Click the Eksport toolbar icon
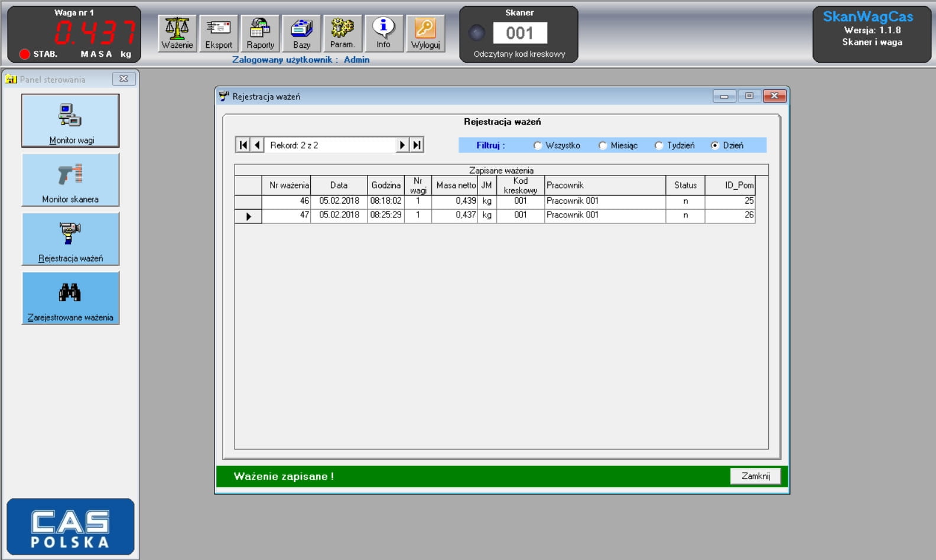The height and width of the screenshot is (560, 936). 219,33
